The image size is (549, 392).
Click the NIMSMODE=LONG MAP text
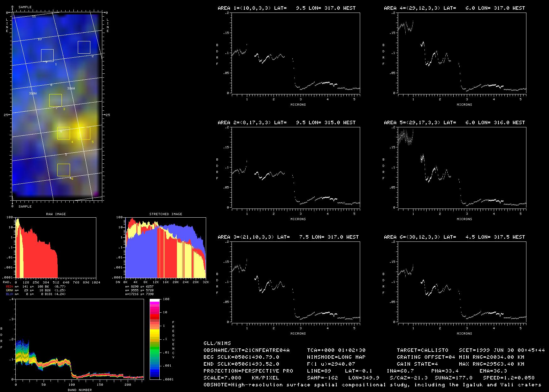pos(336,357)
